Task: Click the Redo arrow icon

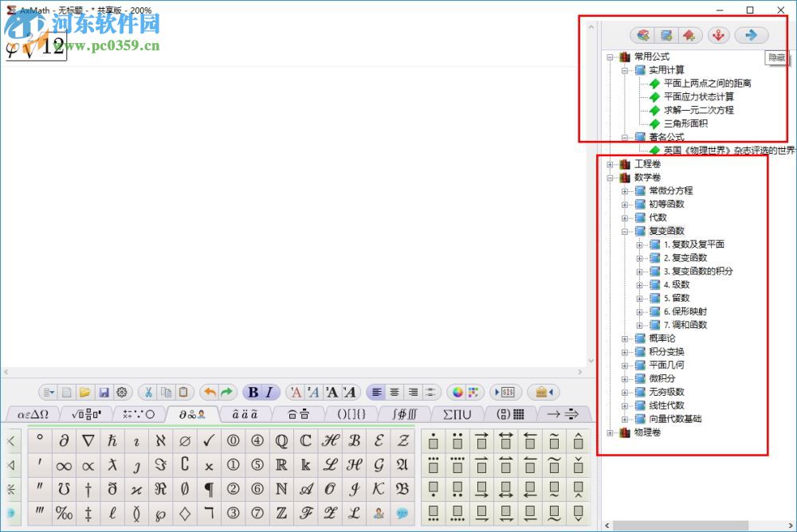Action: click(x=226, y=392)
